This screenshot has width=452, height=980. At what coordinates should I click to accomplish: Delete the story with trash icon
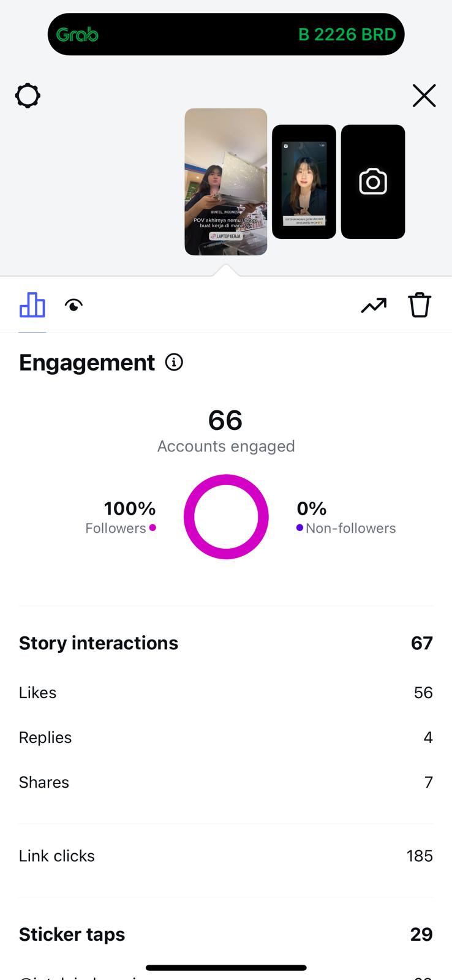pyautogui.click(x=420, y=305)
